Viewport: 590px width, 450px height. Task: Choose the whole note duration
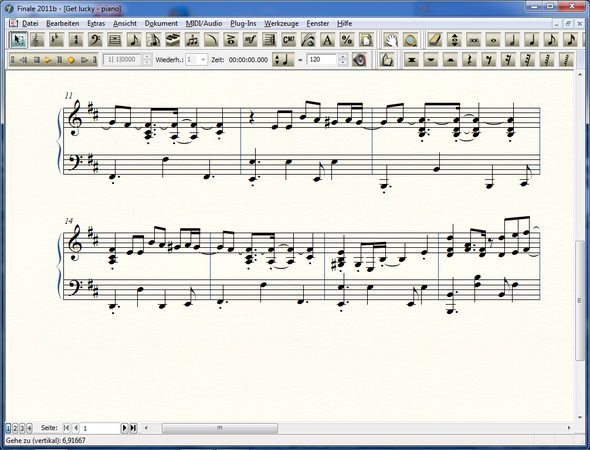point(493,40)
